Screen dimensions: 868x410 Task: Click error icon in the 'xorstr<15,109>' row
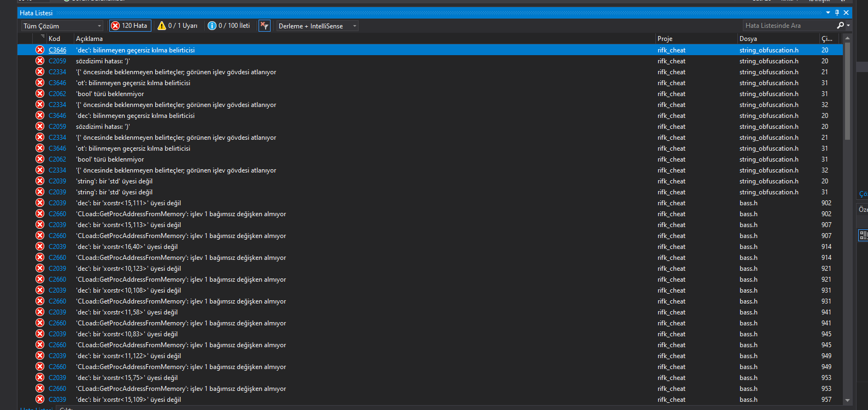point(40,399)
